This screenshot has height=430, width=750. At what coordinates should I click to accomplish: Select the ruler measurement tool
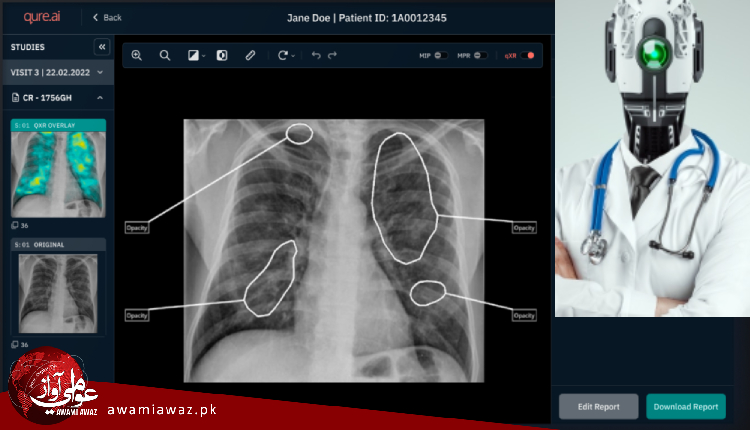tap(251, 56)
